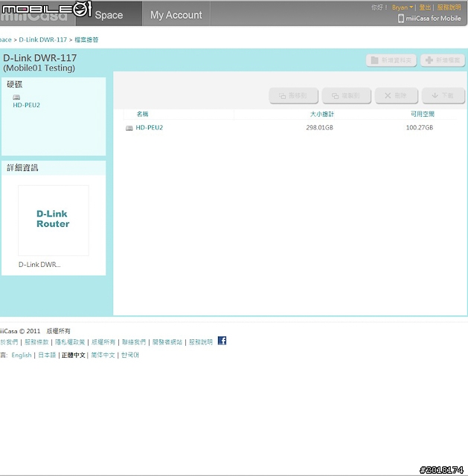Open the 版權所有 footer link
468x476 pixels.
click(x=103, y=342)
